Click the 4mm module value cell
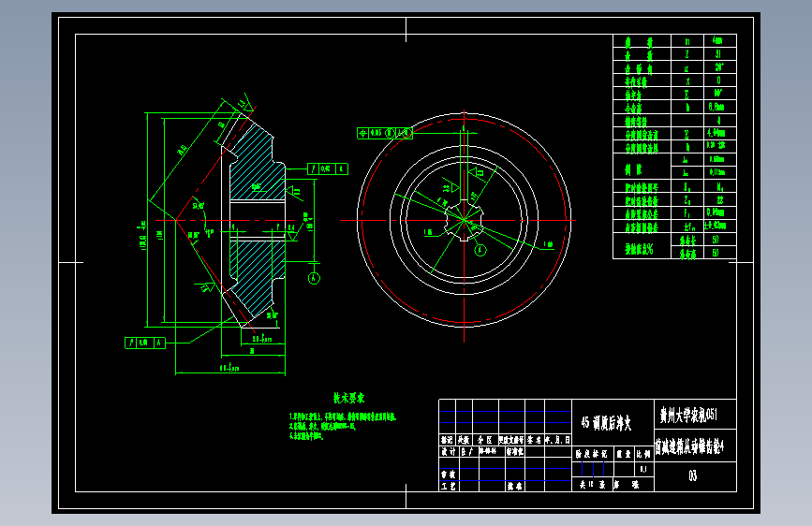Viewport: 812px width, 526px height. pyautogui.click(x=720, y=41)
